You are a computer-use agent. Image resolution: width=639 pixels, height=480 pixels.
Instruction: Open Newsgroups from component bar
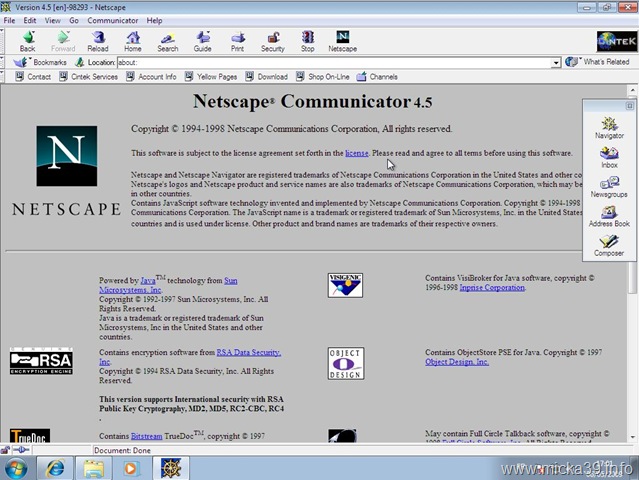pos(609,187)
